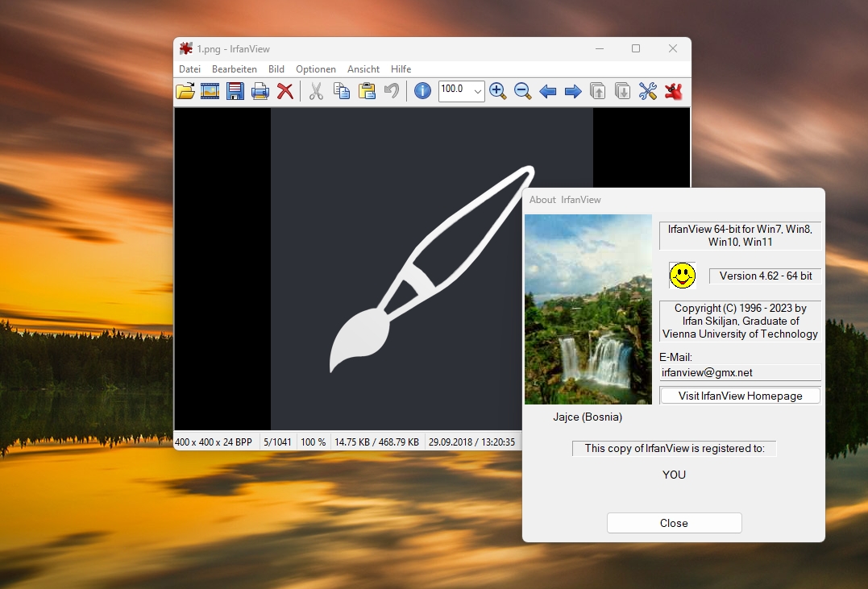Expand the 100.0 zoom level dropdown
The image size is (868, 589).
point(477,91)
